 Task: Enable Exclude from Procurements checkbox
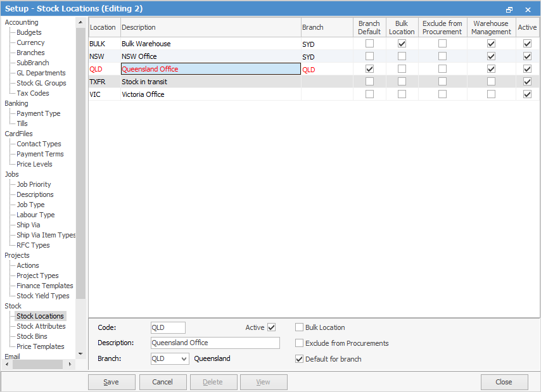click(x=300, y=343)
